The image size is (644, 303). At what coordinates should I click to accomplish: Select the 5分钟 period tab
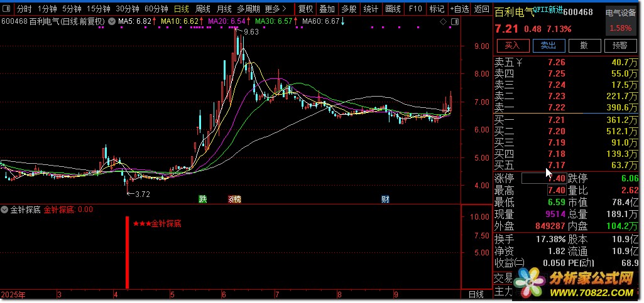coord(72,9)
